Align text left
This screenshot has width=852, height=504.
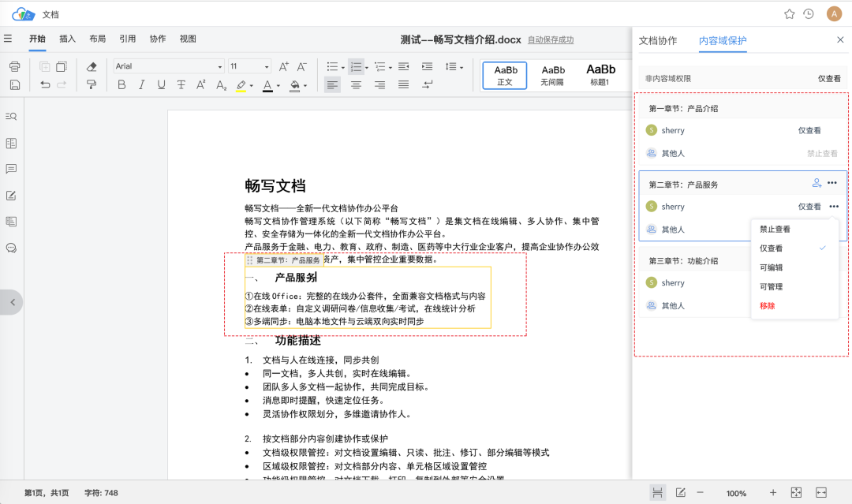[332, 84]
